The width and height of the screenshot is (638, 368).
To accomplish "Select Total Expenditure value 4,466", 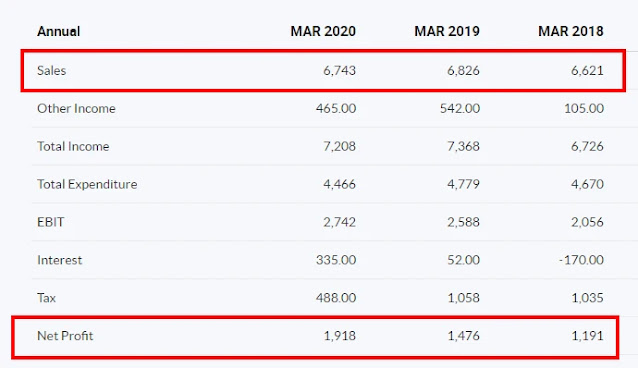I will (x=339, y=184).
